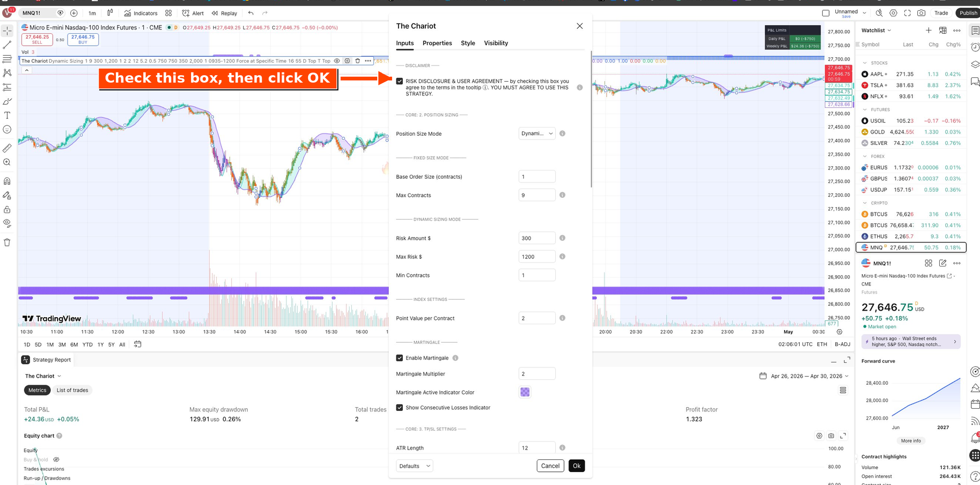Open calendar go-to-date icon beside timeframes
This screenshot has height=485, width=980.
138,344
